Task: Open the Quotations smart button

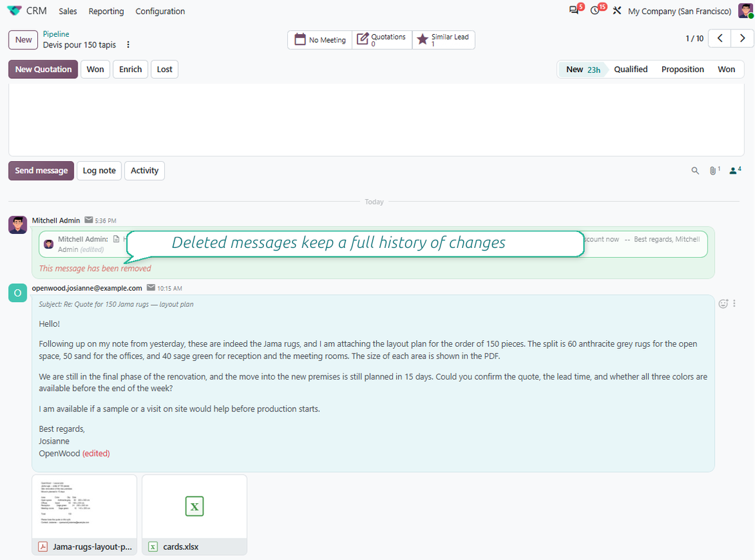Action: tap(382, 39)
